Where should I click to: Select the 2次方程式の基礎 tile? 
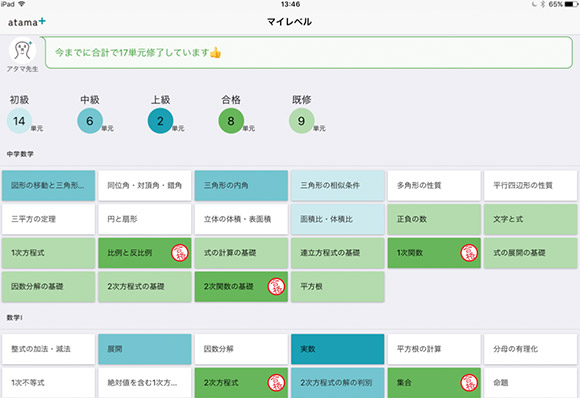coord(145,287)
